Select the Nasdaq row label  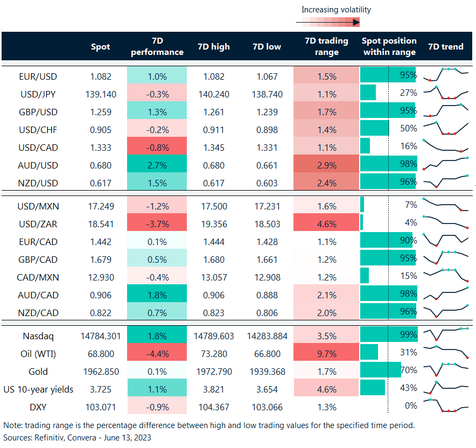(x=38, y=336)
